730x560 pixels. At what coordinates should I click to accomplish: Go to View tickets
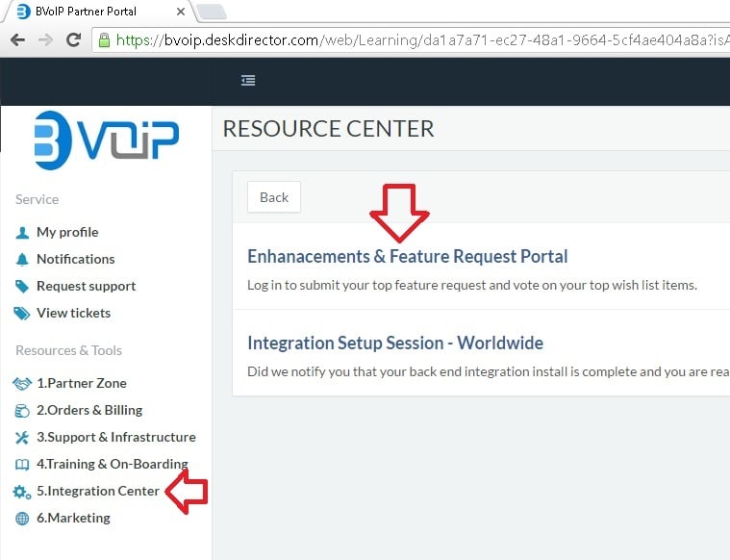coord(73,313)
